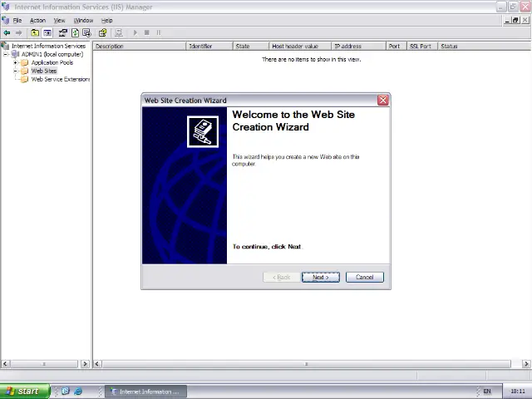Sort by the Identifier column header
The width and height of the screenshot is (532, 399).
(x=209, y=47)
